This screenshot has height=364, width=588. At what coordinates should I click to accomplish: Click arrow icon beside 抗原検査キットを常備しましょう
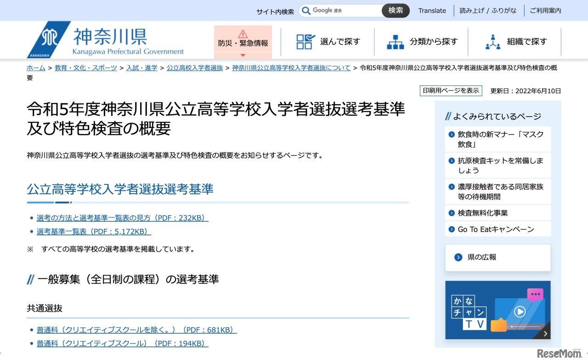[452, 161]
